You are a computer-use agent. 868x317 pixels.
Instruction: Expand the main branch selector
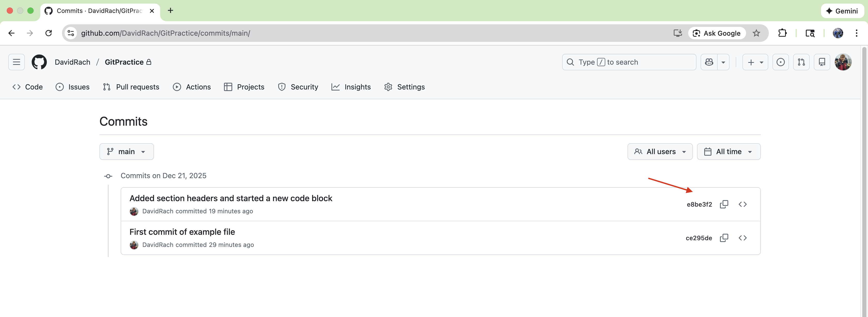coord(126,152)
